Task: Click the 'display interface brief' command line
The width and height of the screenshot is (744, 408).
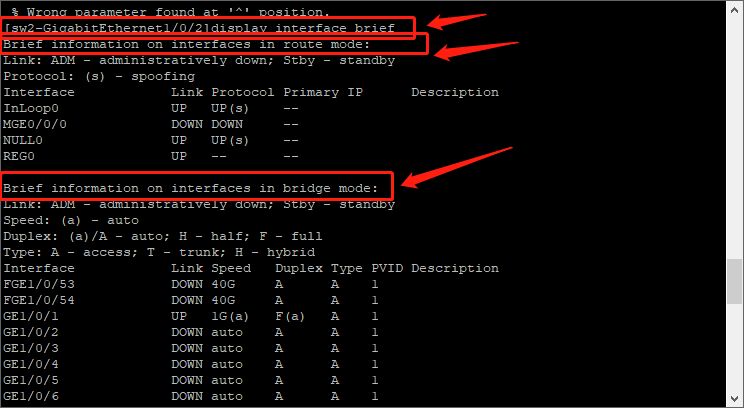Action: tap(199, 28)
